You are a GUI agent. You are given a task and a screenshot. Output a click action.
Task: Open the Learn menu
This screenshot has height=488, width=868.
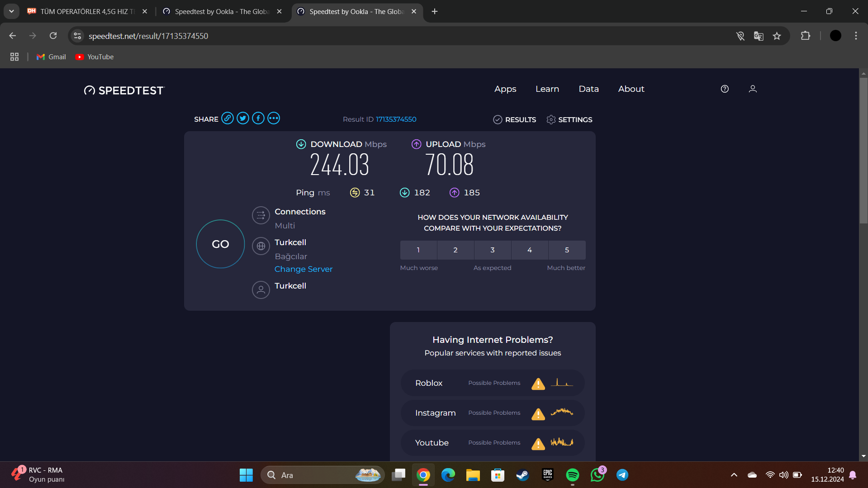(547, 89)
